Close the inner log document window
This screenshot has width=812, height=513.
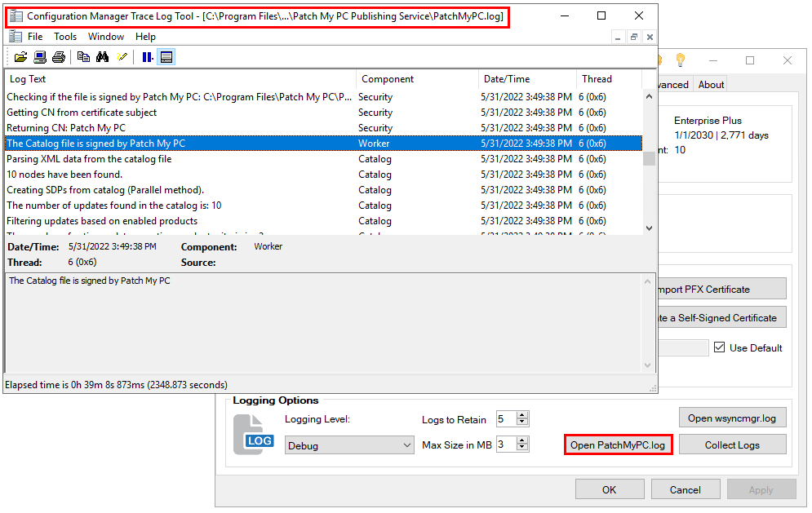[650, 38]
